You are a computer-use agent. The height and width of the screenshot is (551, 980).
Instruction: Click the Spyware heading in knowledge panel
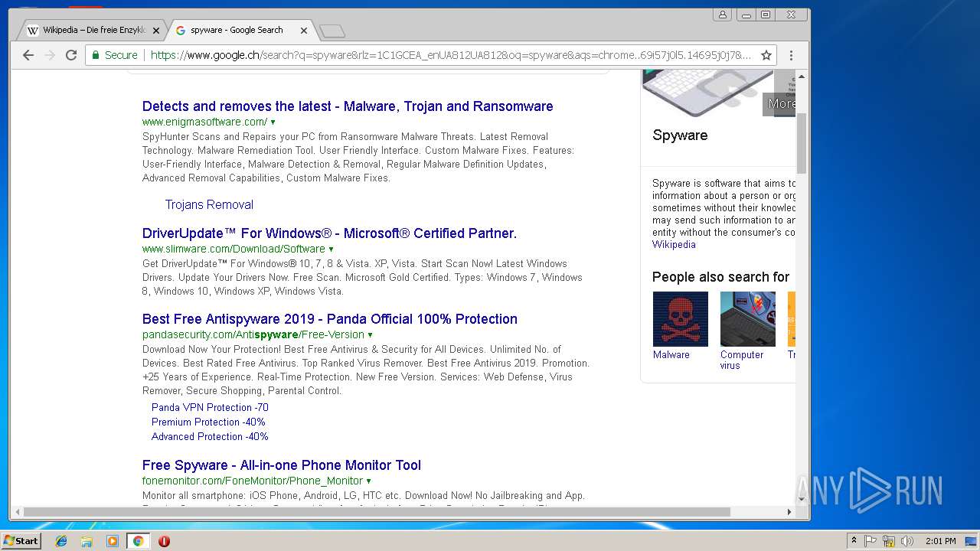(x=680, y=135)
